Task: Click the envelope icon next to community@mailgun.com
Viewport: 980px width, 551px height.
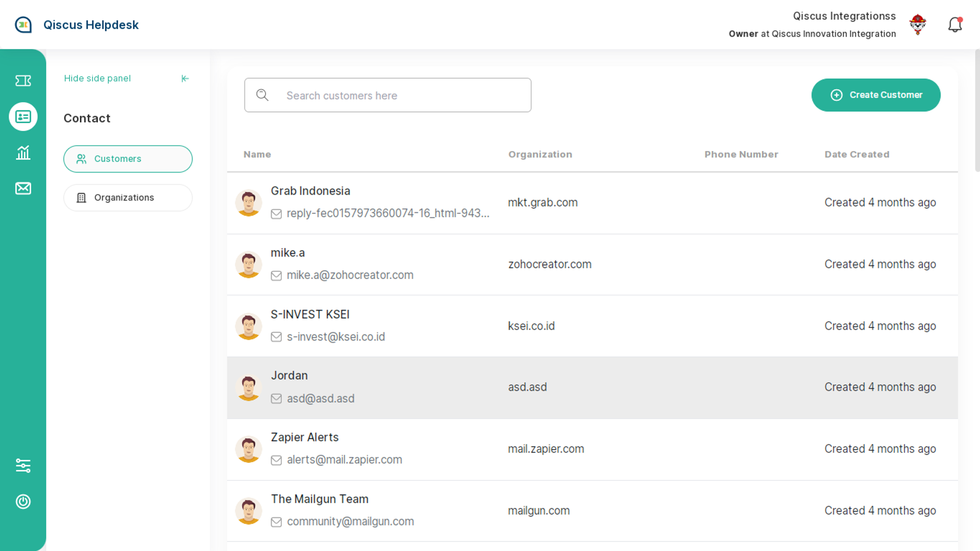Action: [x=276, y=522]
